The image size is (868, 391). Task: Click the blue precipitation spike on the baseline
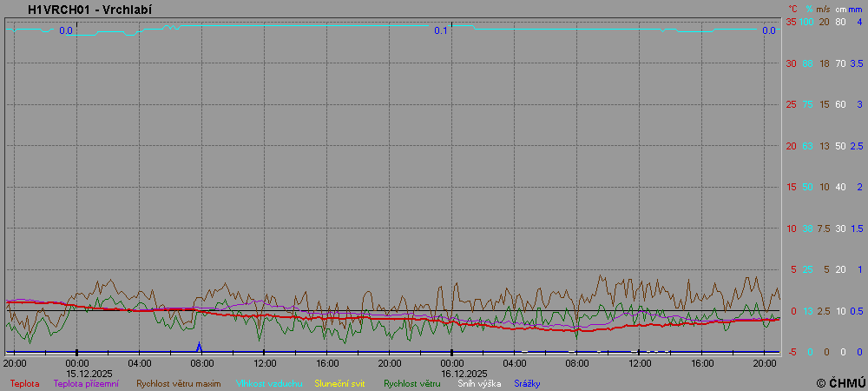click(199, 347)
